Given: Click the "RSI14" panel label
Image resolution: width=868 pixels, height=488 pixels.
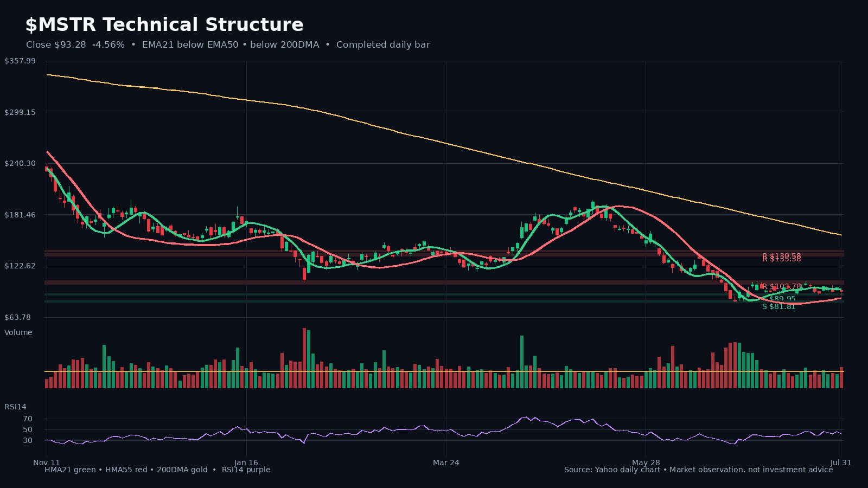Looking at the screenshot, I should coord(15,407).
